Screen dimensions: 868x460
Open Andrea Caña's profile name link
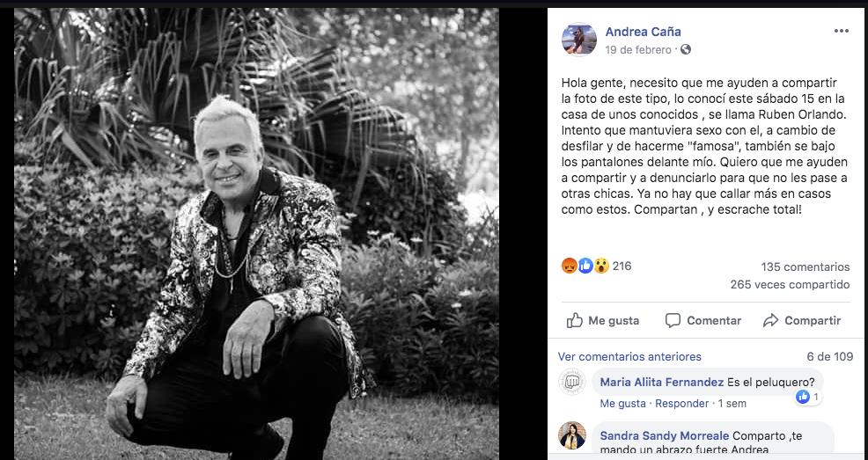[x=643, y=32]
